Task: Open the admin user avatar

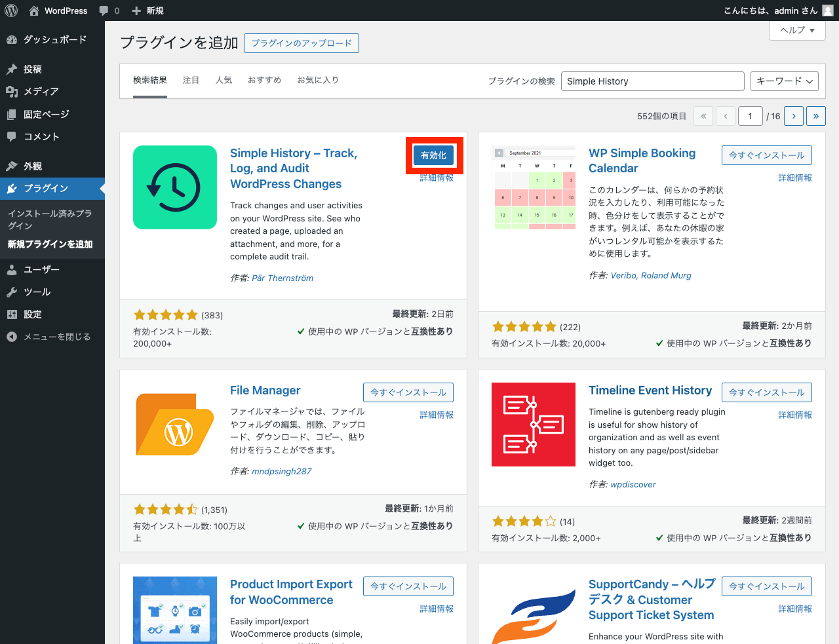Action: pos(828,10)
